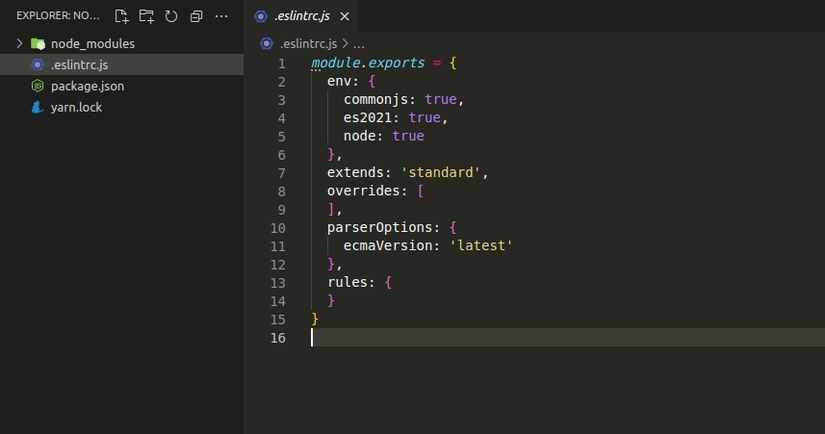
Task: Click the node_modules folder icon
Action: [x=38, y=44]
